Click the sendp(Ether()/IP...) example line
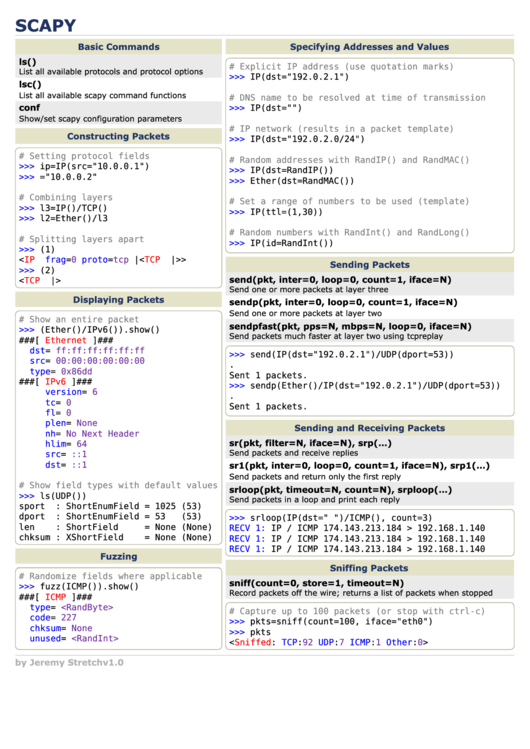The image size is (530, 749). [364, 386]
